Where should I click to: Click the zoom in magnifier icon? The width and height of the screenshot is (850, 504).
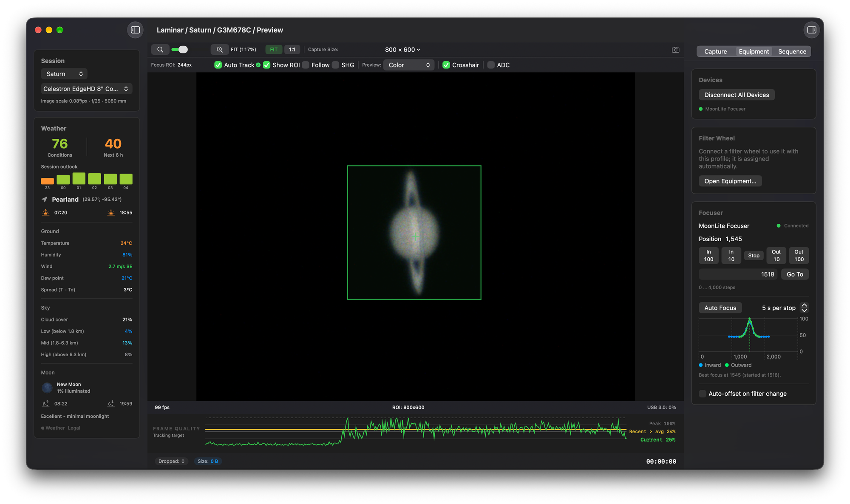click(220, 50)
